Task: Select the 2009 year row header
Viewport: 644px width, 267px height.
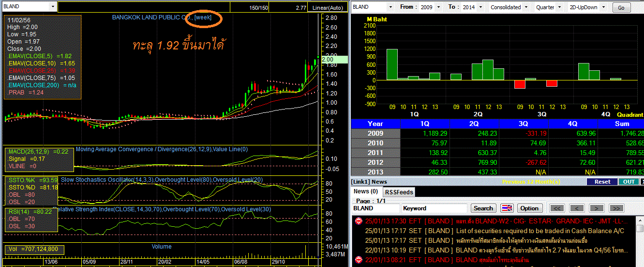Action: pyautogui.click(x=375, y=133)
